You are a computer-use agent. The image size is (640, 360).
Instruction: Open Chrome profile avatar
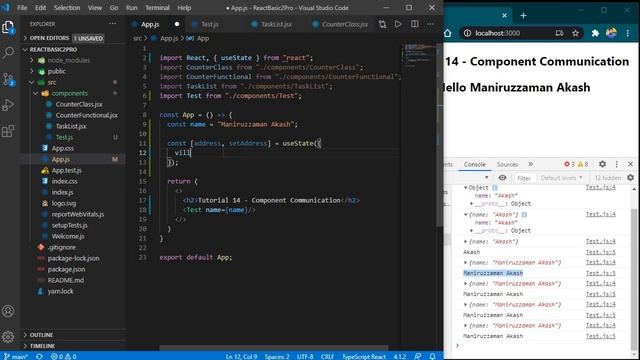tap(611, 33)
